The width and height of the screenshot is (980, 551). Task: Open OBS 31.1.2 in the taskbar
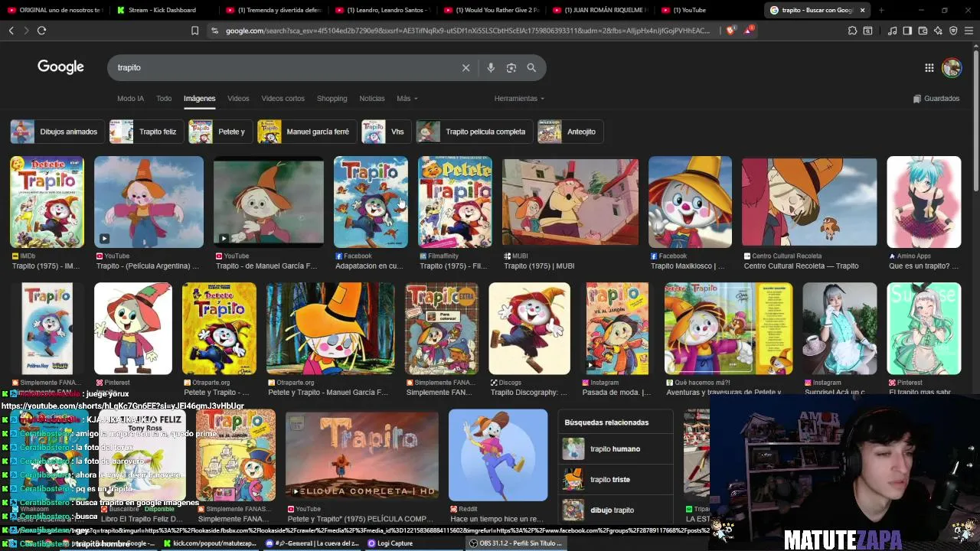pos(517,543)
